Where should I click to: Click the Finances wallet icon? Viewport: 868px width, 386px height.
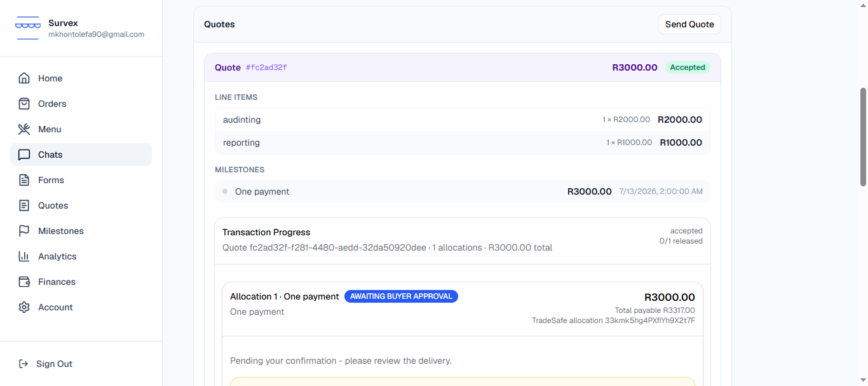[x=24, y=282]
